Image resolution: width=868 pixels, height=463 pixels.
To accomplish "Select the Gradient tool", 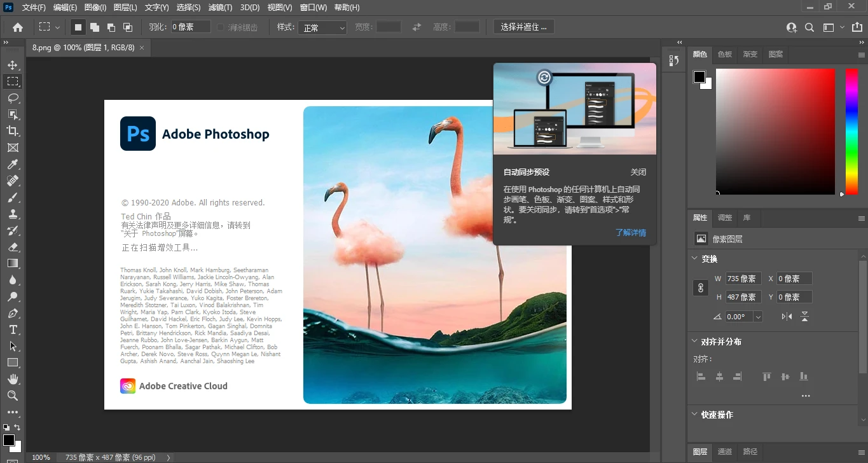I will pyautogui.click(x=13, y=263).
